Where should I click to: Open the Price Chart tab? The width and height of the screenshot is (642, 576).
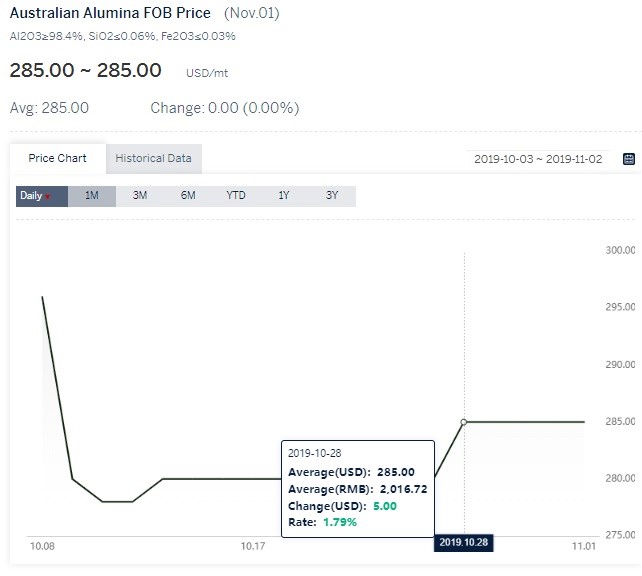(57, 158)
